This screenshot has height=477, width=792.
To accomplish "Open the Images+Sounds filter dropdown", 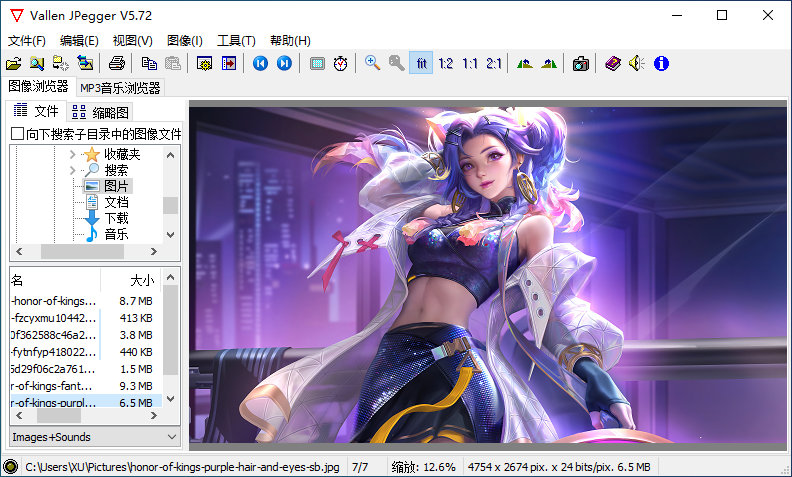I will [95, 437].
